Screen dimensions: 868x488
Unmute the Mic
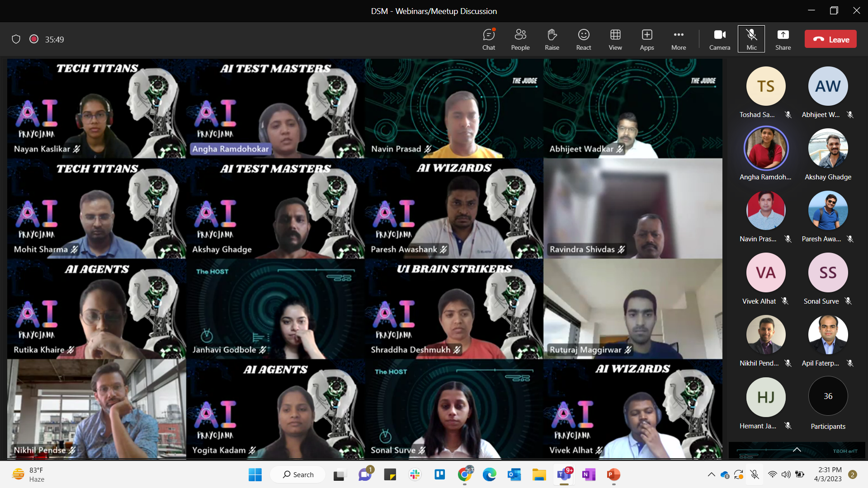[751, 39]
